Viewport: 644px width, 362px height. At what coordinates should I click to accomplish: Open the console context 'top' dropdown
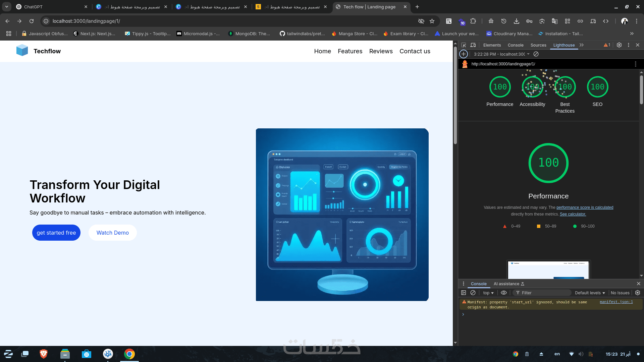tap(488, 293)
